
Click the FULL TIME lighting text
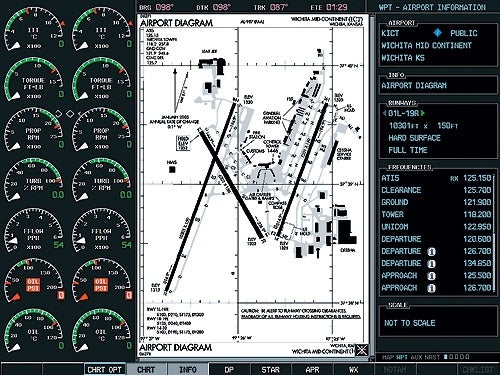point(408,150)
